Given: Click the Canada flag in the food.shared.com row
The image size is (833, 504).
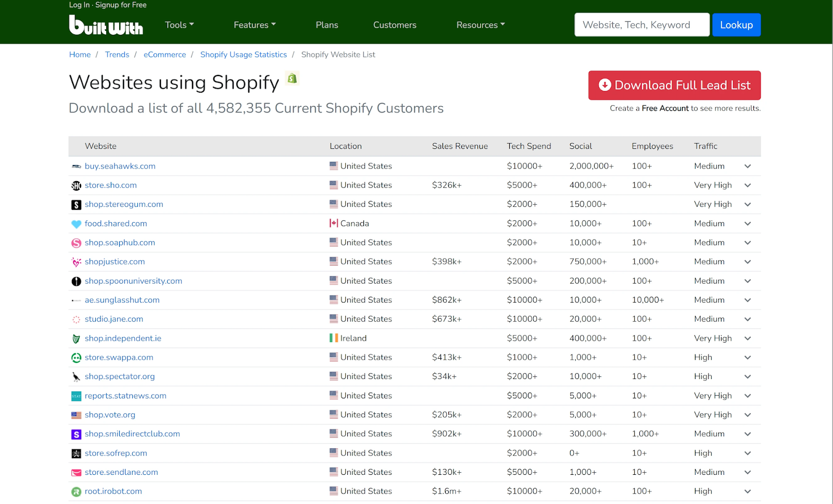Looking at the screenshot, I should (334, 223).
